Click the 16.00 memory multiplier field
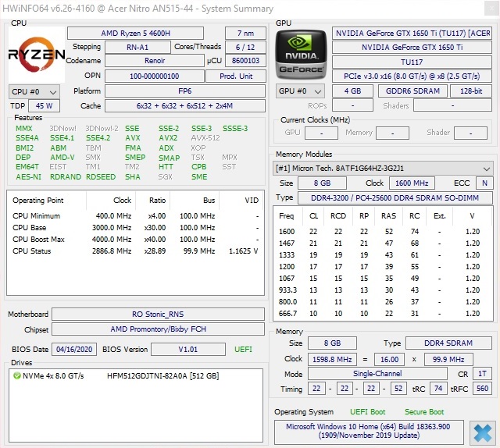500x448 pixels. point(389,360)
